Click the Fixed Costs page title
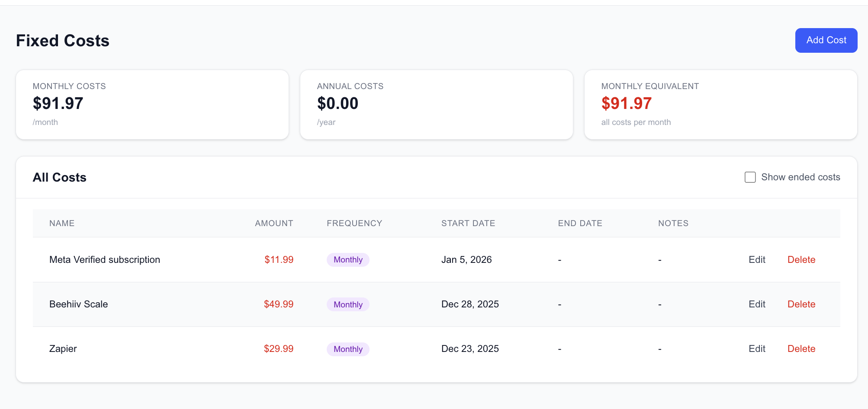 (62, 40)
